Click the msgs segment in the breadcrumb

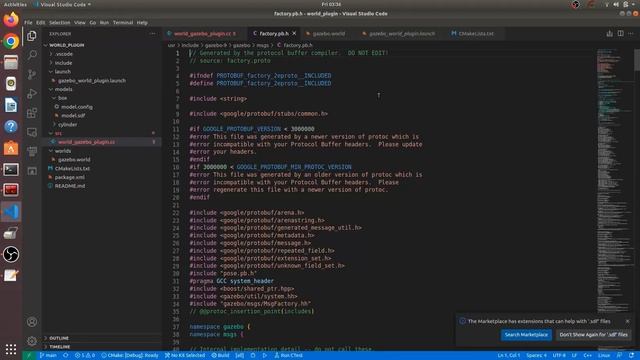tap(262, 45)
